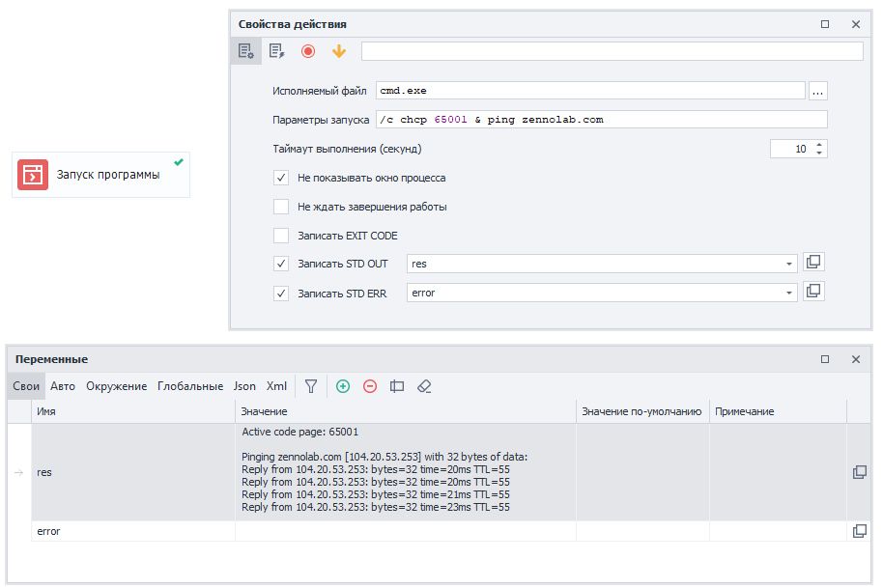Expand the STD ERR variable dropdown
This screenshot has height=588, width=883.
point(789,293)
